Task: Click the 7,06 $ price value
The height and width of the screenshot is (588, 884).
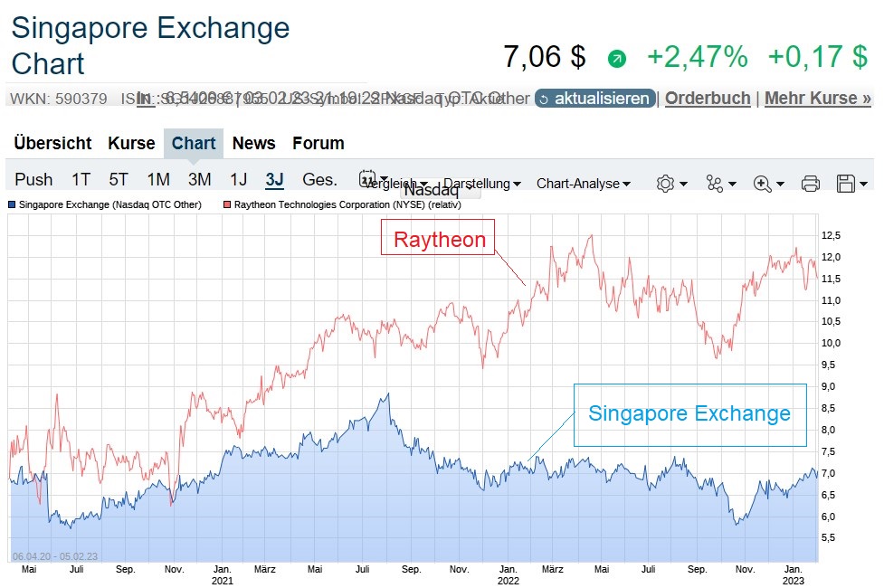Action: point(545,57)
